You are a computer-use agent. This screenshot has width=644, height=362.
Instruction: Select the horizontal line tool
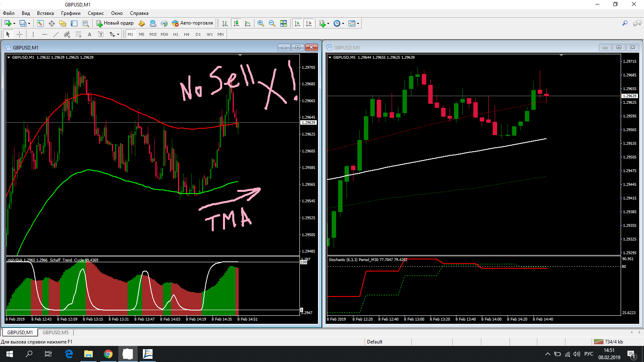coord(45,34)
